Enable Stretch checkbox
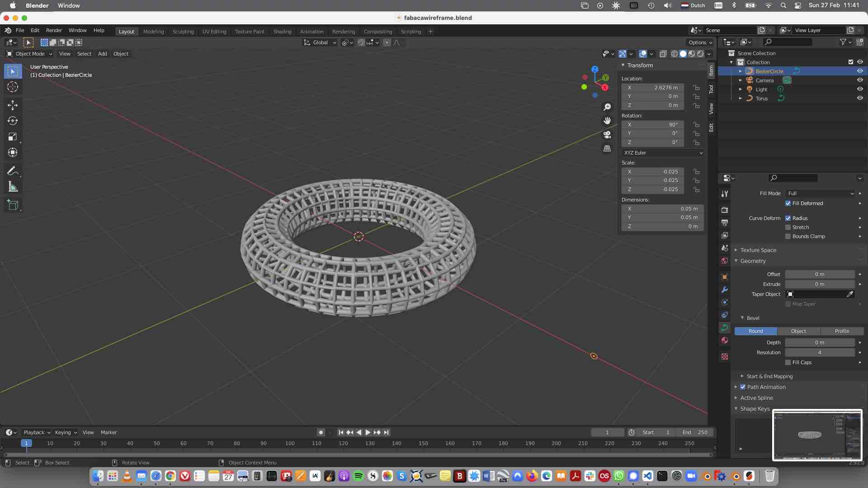This screenshot has width=868, height=488. [x=788, y=227]
